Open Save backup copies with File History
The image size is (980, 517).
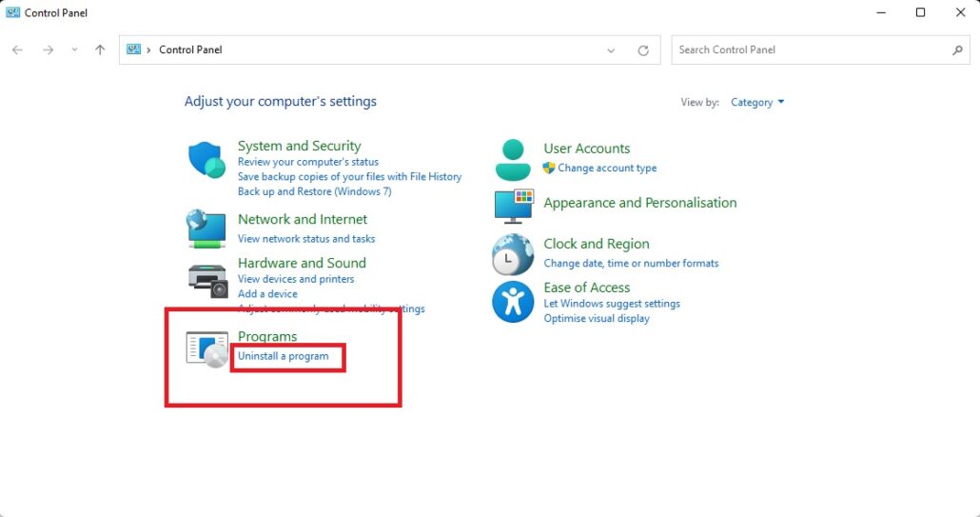349,177
